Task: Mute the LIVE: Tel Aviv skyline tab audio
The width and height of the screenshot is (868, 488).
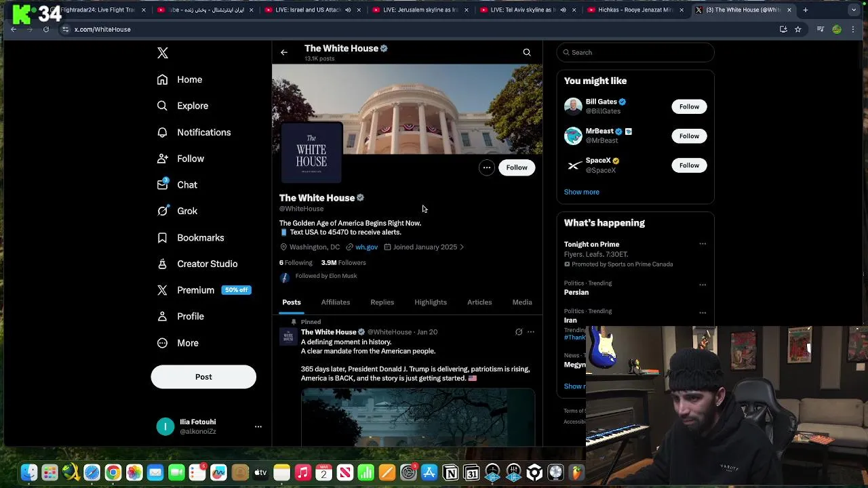Action: coord(563,10)
